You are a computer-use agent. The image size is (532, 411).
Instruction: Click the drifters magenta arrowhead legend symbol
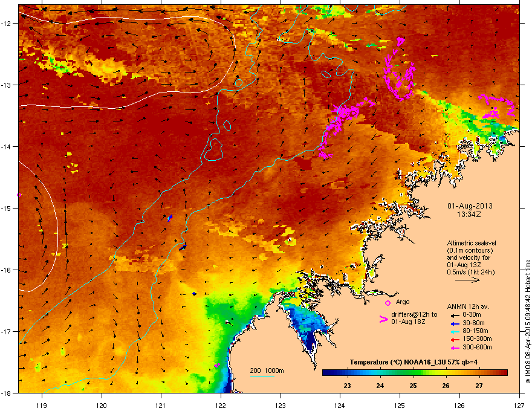pos(383,319)
